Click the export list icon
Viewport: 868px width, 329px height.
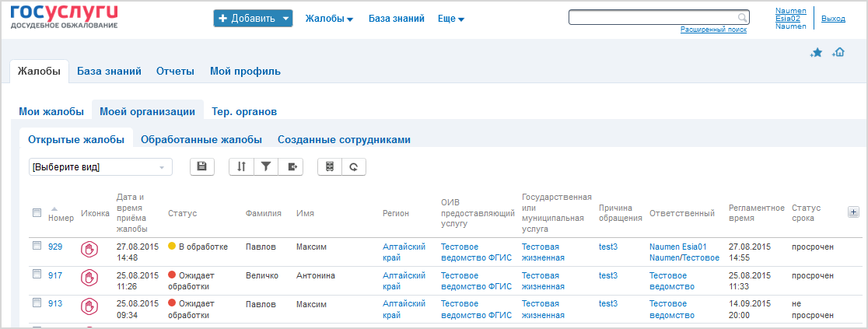(291, 166)
